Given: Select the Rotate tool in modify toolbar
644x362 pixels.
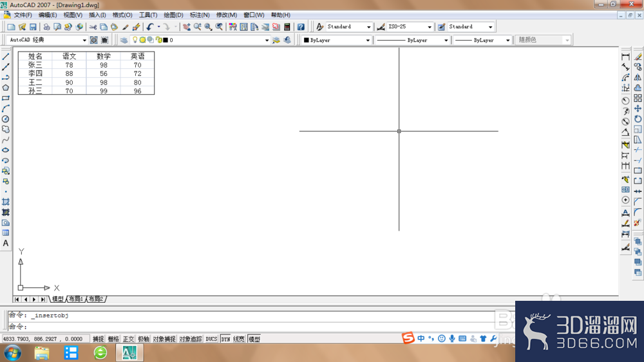Looking at the screenshot, I should [x=638, y=119].
